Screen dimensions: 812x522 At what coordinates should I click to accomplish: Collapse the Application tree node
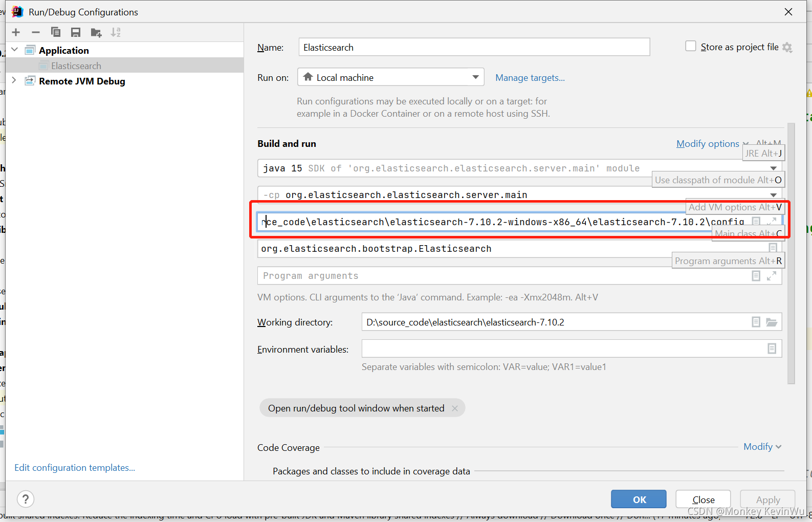(x=15, y=50)
